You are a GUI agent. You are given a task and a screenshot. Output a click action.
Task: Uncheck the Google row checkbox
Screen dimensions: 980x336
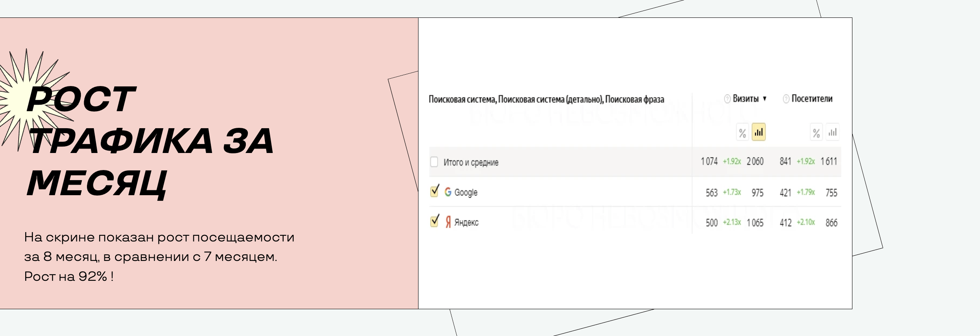[434, 191]
